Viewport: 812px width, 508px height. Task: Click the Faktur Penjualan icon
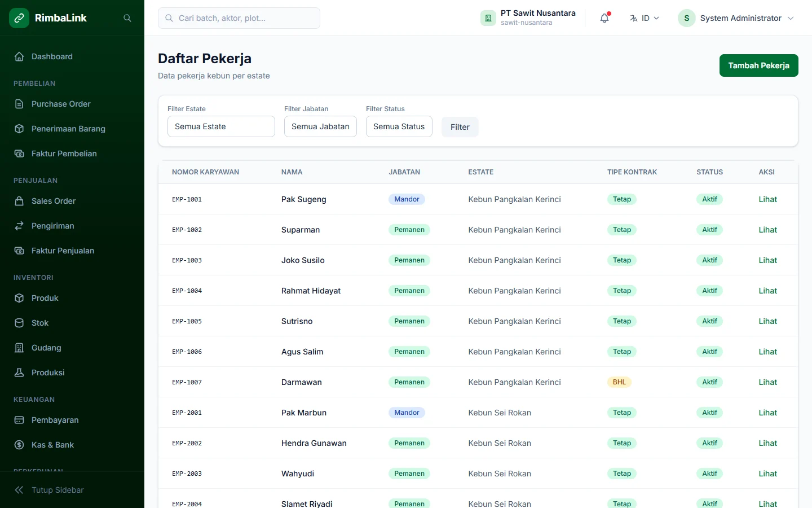coord(19,251)
